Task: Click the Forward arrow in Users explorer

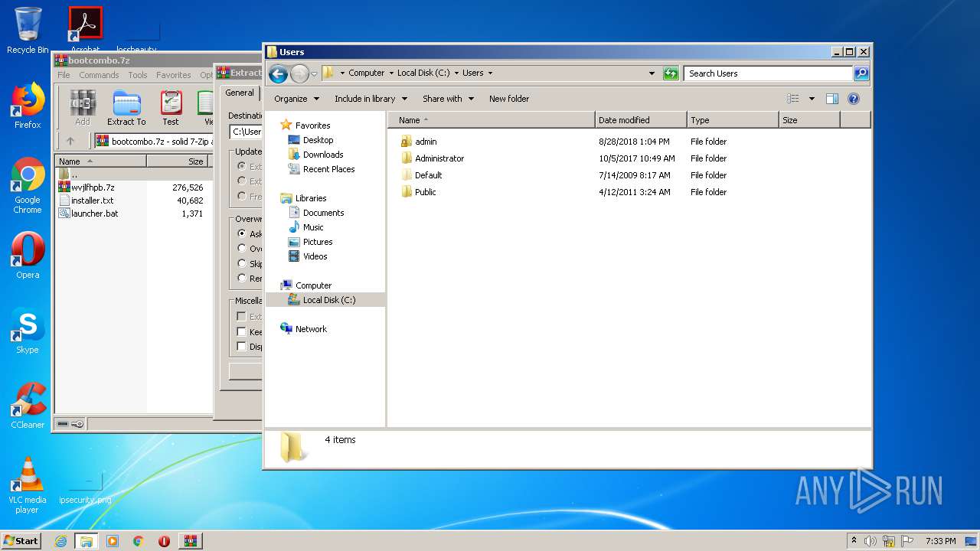Action: 299,73
